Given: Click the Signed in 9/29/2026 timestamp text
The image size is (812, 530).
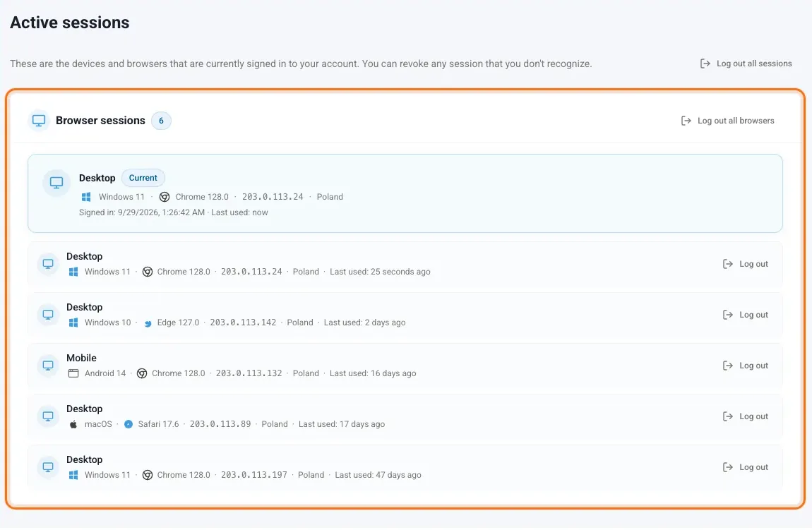Looking at the screenshot, I should pyautogui.click(x=142, y=212).
